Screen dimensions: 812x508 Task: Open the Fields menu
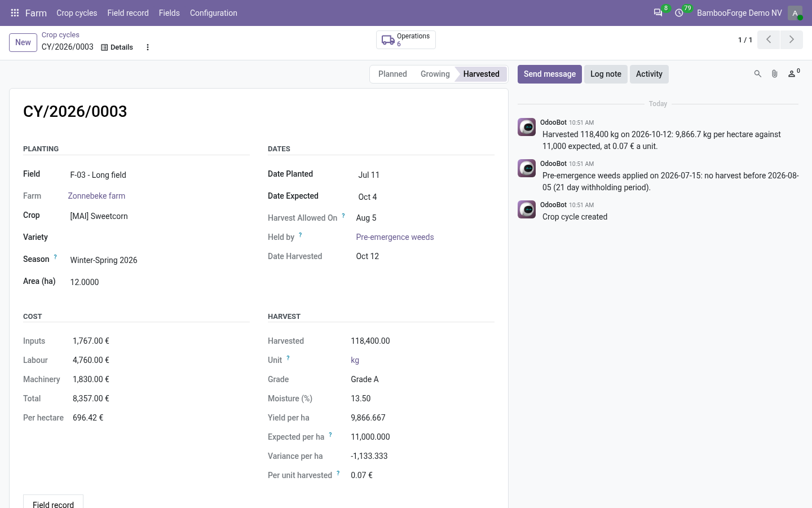[x=169, y=13]
